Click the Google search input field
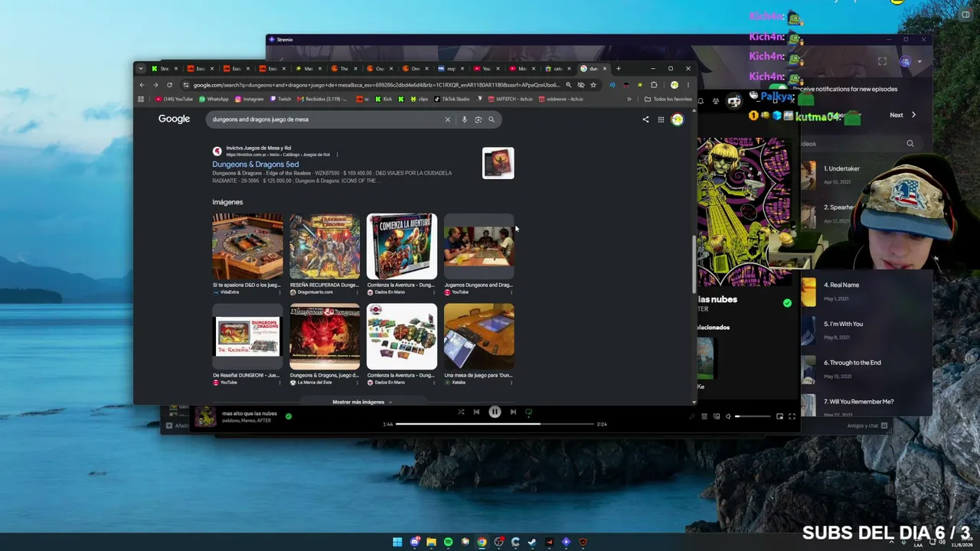The image size is (980, 551). (325, 119)
